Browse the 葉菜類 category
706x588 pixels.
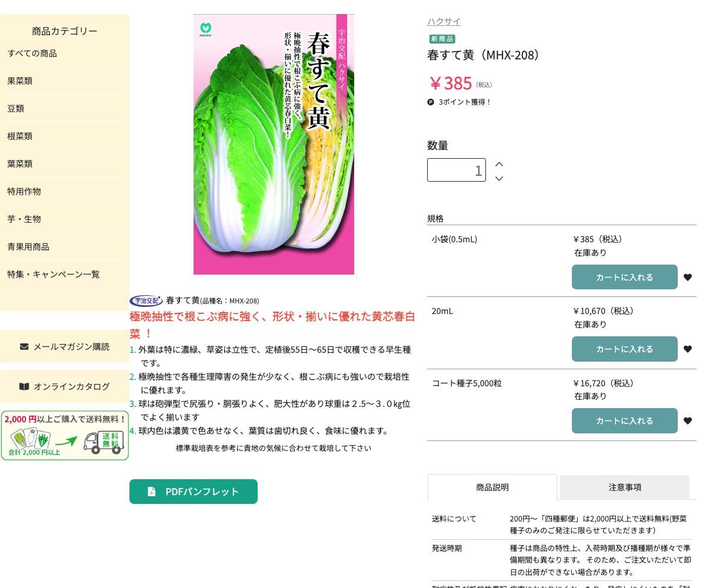[x=20, y=164]
